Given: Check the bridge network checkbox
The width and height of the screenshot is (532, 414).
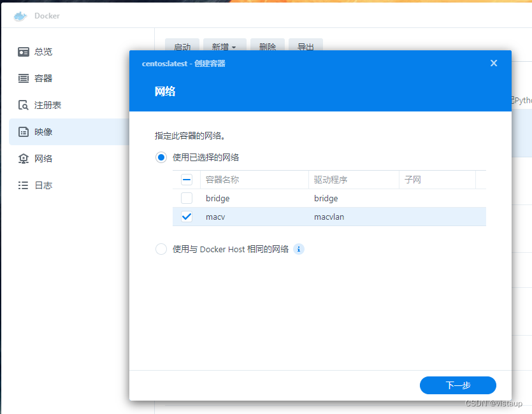Looking at the screenshot, I should pos(187,198).
